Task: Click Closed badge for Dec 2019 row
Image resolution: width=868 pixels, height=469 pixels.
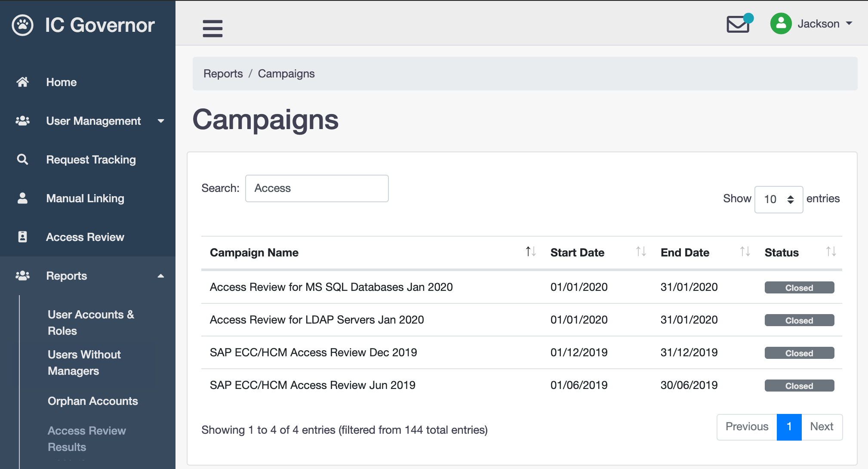Action: tap(799, 353)
